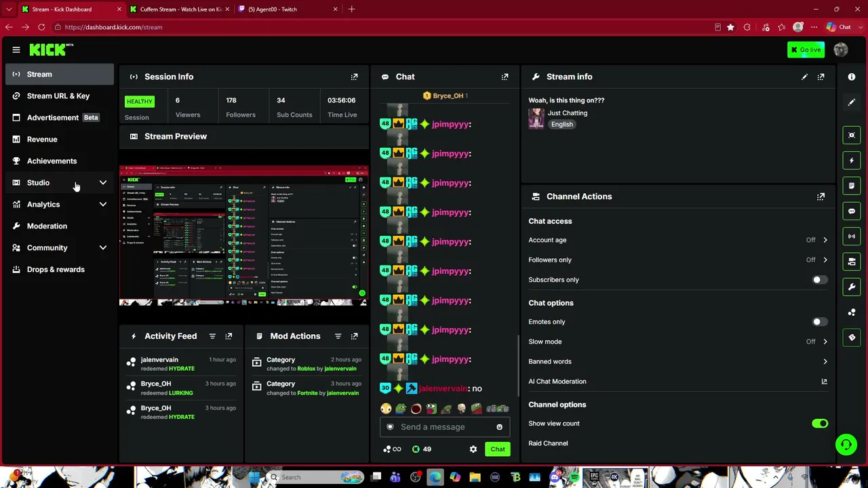Turn off Show view count
This screenshot has height=488, width=868.
tap(820, 424)
